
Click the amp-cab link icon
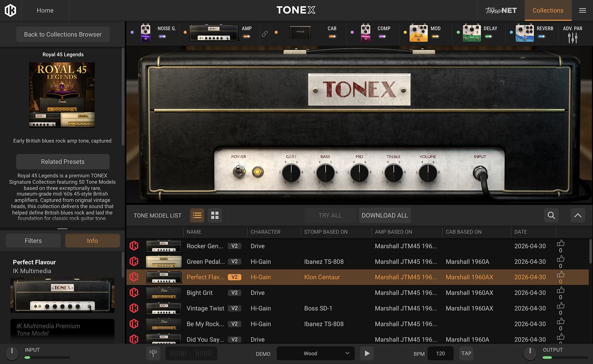click(265, 34)
